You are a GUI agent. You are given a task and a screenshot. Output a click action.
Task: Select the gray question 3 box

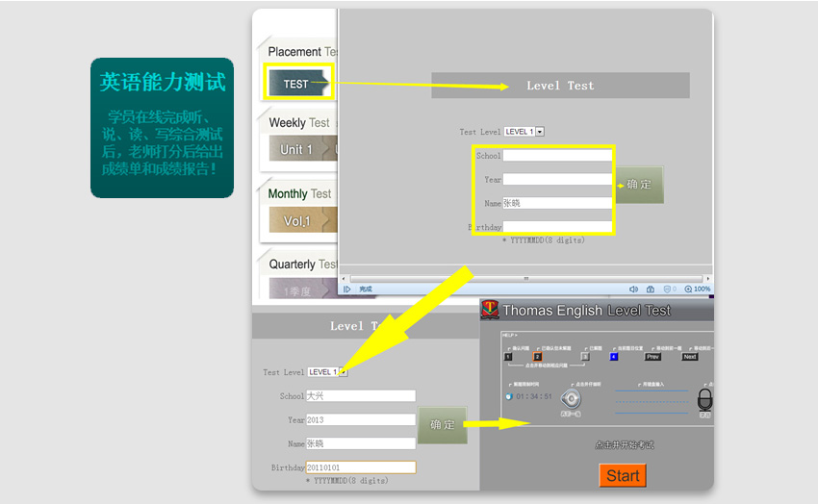pyautogui.click(x=585, y=357)
